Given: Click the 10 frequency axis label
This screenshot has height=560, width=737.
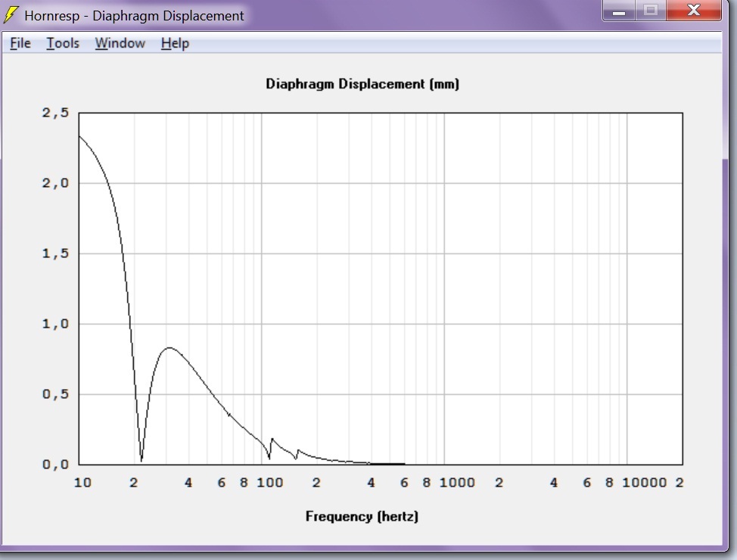Looking at the screenshot, I should (x=82, y=482).
